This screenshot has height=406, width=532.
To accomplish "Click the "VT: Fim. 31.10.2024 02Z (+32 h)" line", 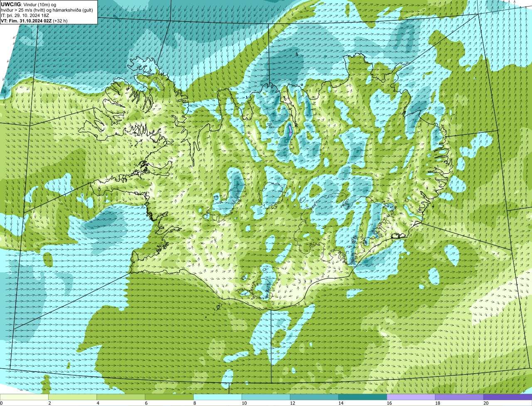I will [x=34, y=21].
